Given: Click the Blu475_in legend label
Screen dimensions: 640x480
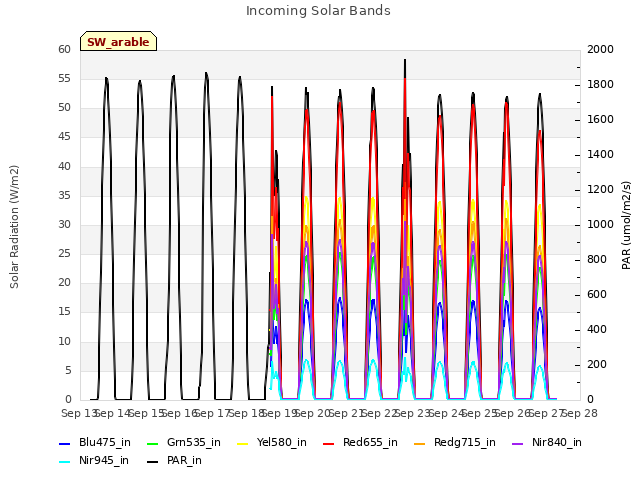Looking at the screenshot, I should (105, 442).
